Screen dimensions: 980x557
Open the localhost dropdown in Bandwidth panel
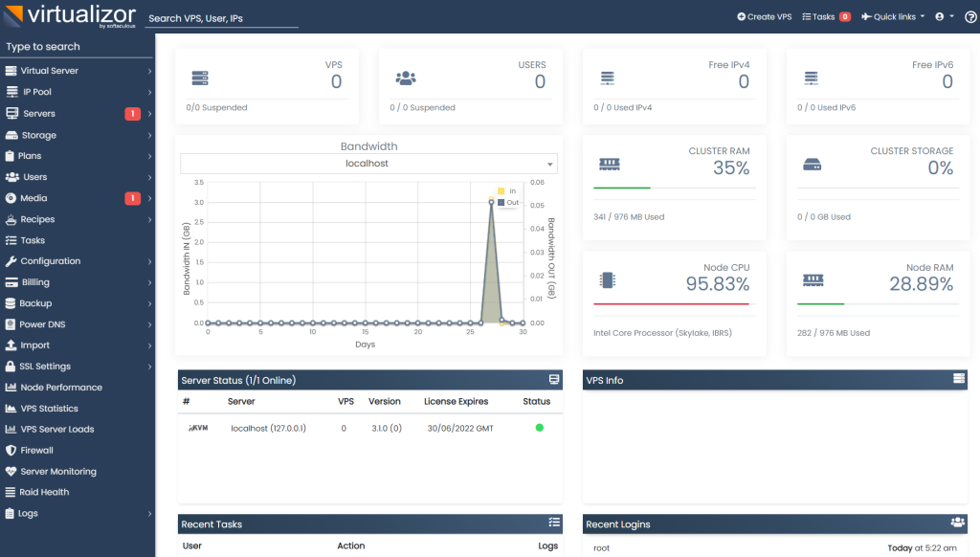pos(368,163)
